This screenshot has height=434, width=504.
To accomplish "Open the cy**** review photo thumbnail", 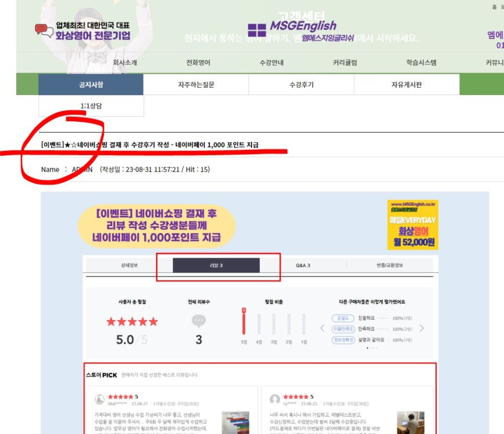I will point(411,423).
